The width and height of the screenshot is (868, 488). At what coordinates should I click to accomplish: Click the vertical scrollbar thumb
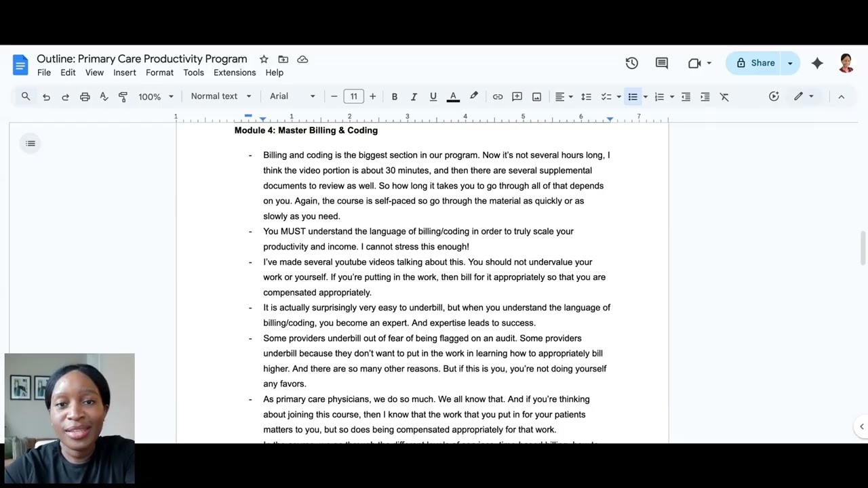point(863,248)
